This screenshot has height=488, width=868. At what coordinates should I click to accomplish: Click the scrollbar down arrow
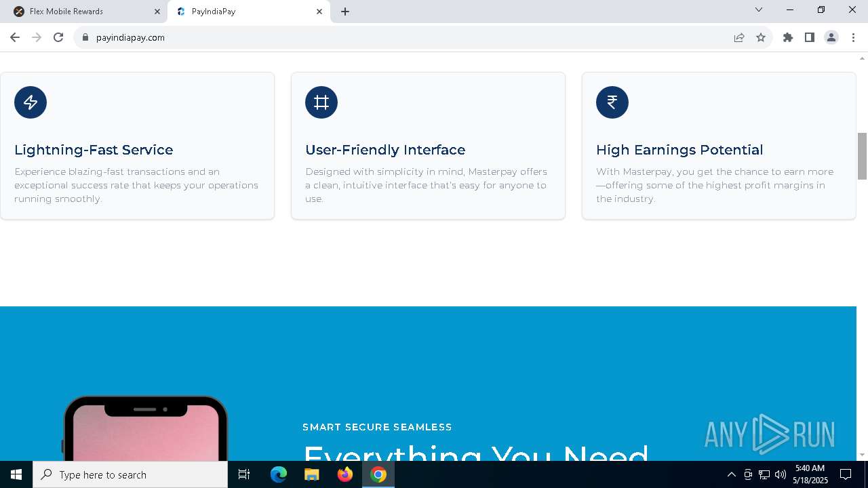coord(863,455)
